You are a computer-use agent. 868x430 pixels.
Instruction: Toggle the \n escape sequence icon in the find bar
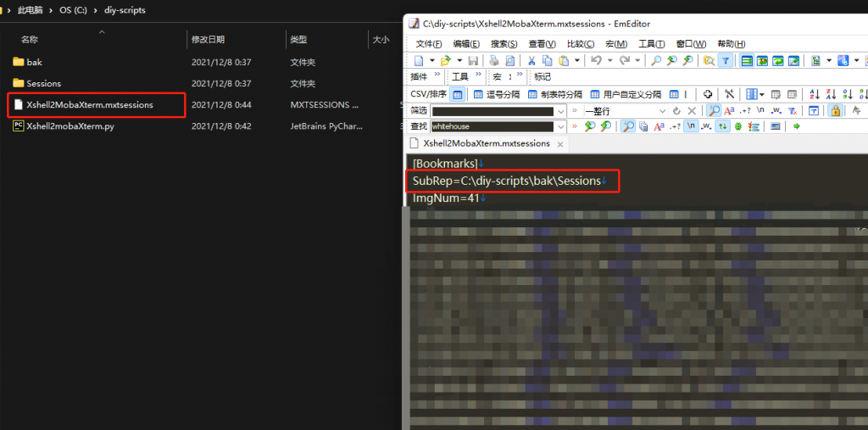690,126
